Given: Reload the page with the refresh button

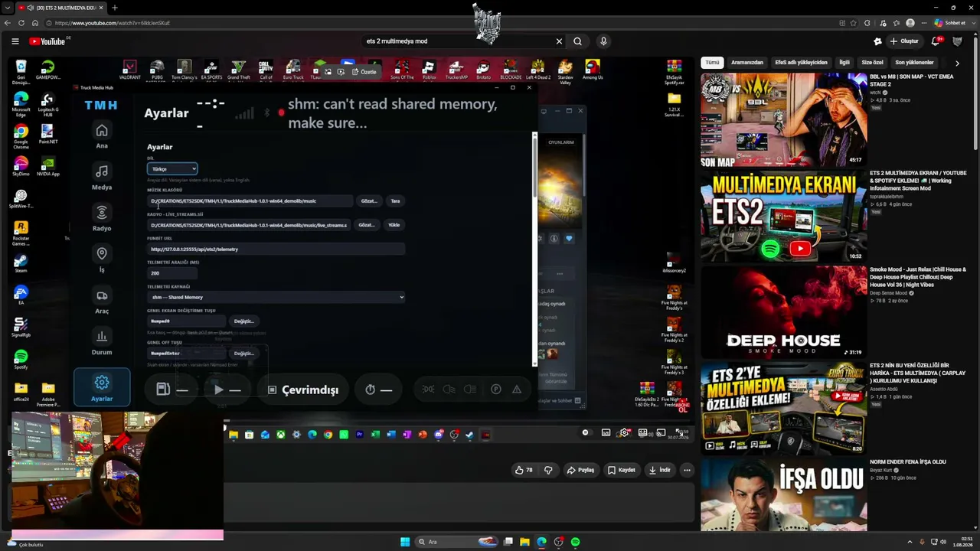Looking at the screenshot, I should (21, 23).
